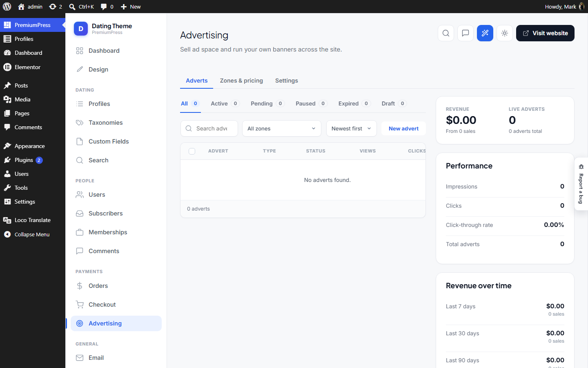Open Email in the theme sidebar

coord(116,358)
